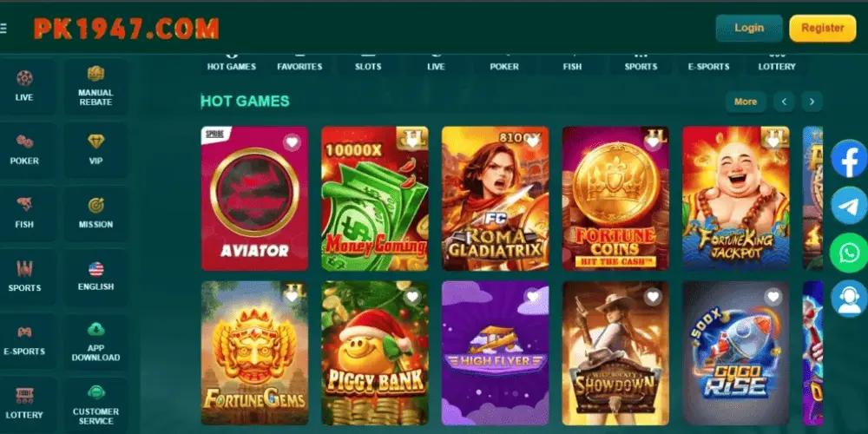The width and height of the screenshot is (868, 434).
Task: Toggle favorite heart on Piggy Bank game
Action: point(412,297)
